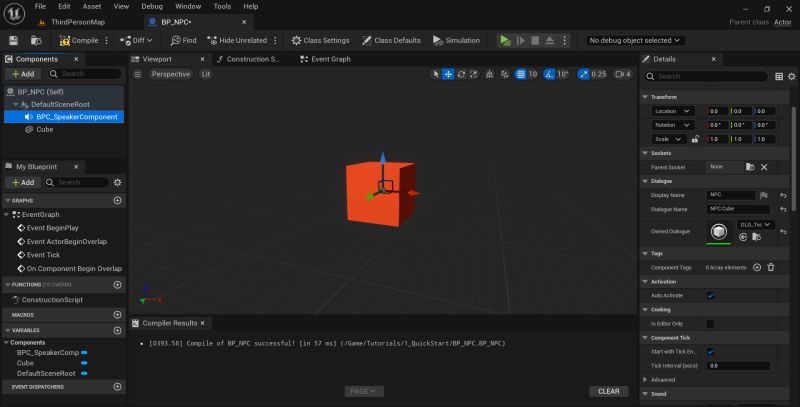Open Class Defaults
The image size is (800, 407).
(x=391, y=40)
